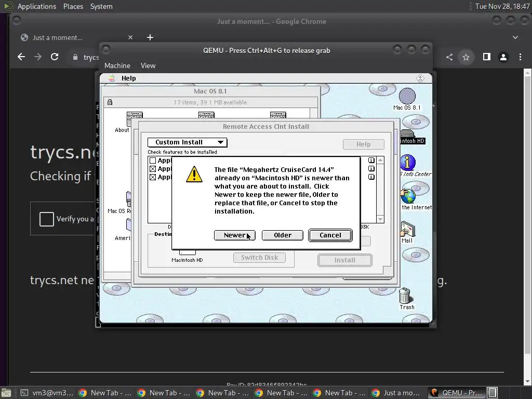Toggle the Chrome side panel icon
Screen dimensions: 532x399
(486, 57)
